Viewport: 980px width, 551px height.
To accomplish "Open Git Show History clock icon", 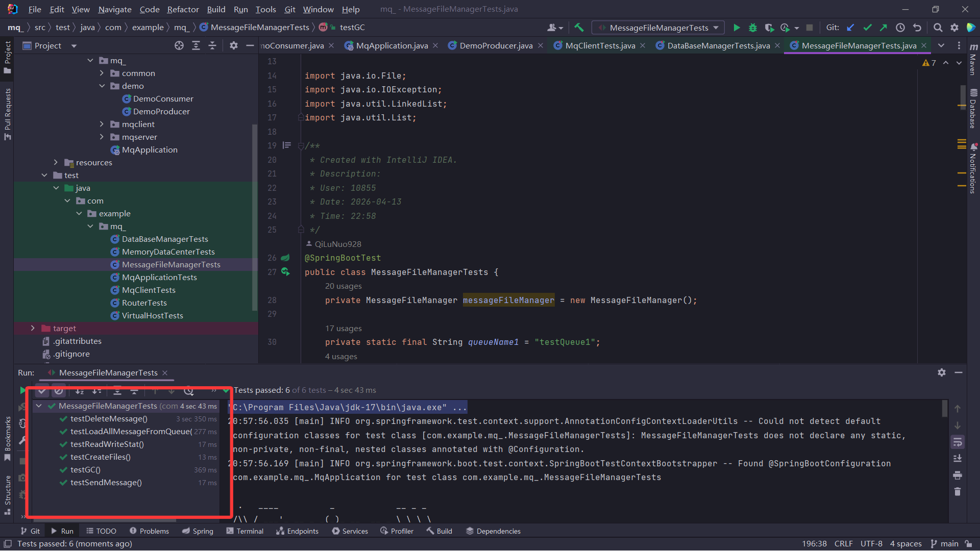I will coord(900,28).
